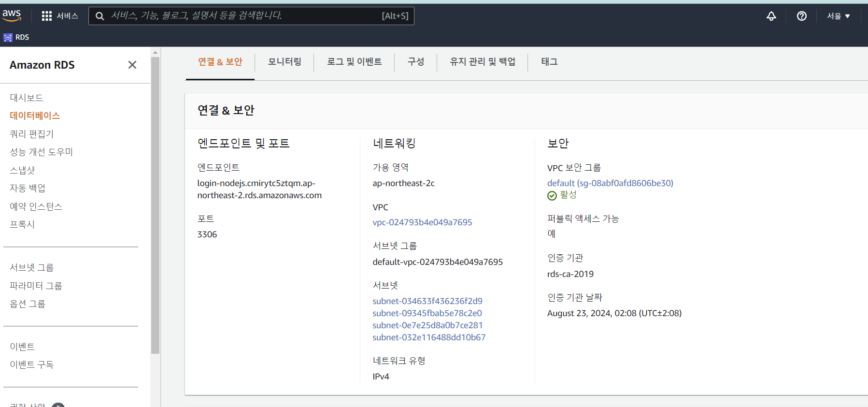Open VPC link vpc-024793b4e049a7695
Image resolution: width=868 pixels, height=407 pixels.
pos(422,222)
